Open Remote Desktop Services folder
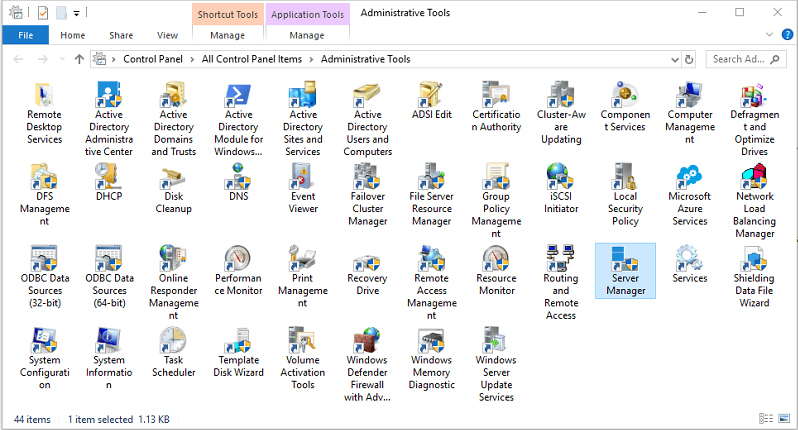798x430 pixels. [44, 113]
